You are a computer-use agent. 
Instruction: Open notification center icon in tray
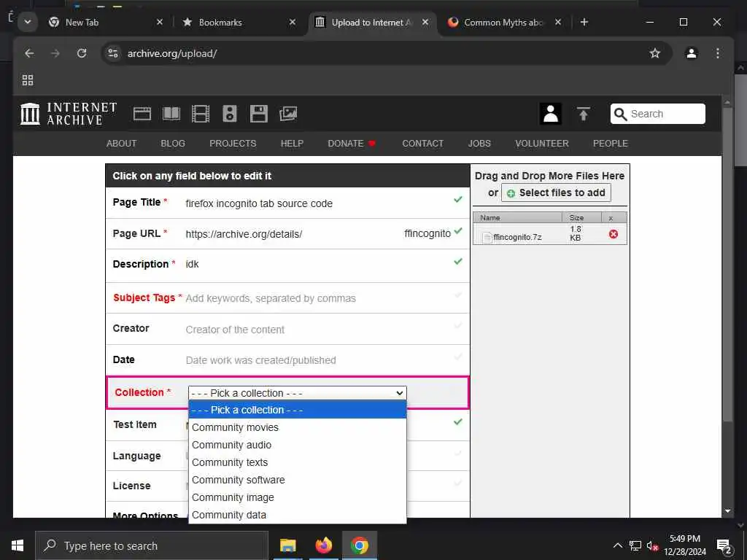tap(724, 546)
